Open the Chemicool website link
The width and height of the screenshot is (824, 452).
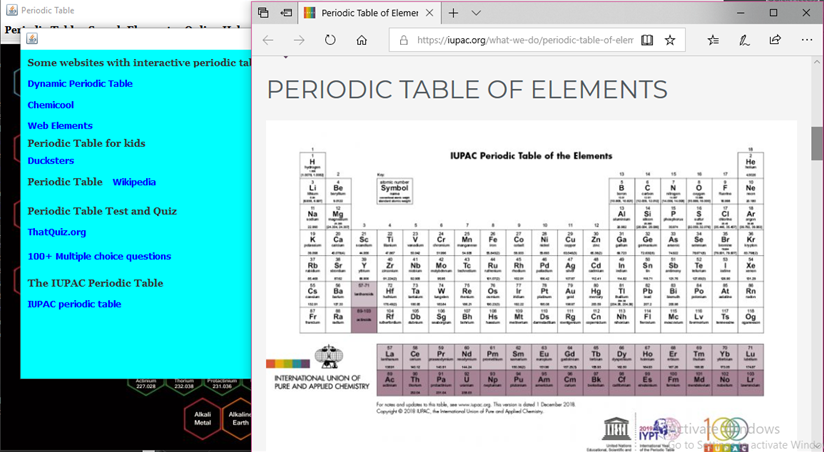[50, 105]
